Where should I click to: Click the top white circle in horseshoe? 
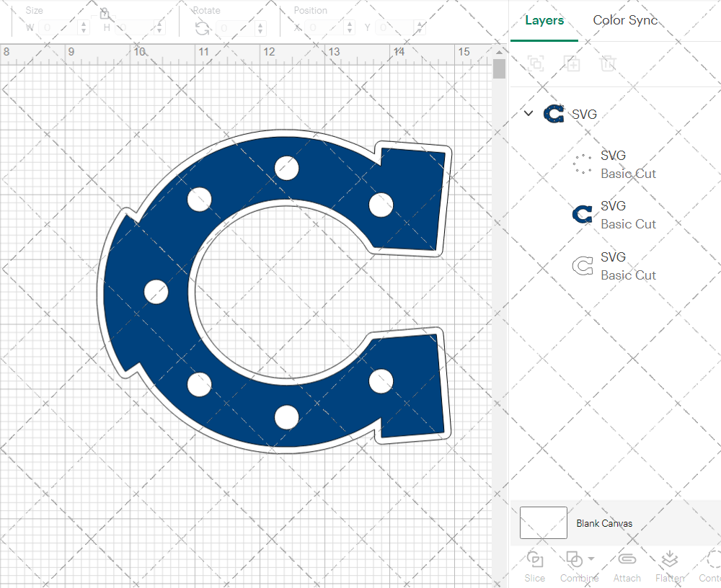click(x=286, y=168)
